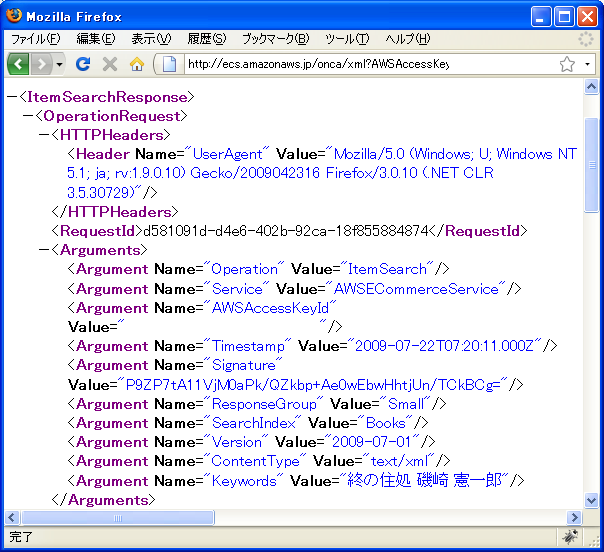Collapse the OperationRequest XML node
The image size is (604, 552).
click(28, 116)
